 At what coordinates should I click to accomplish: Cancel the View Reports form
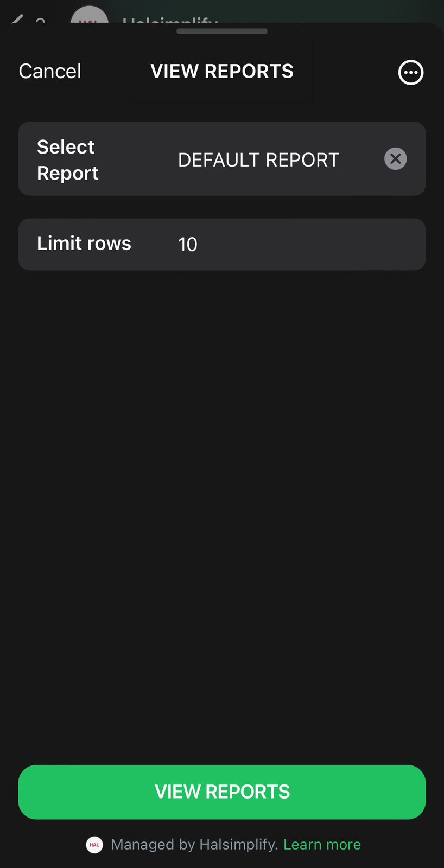pyautogui.click(x=50, y=71)
